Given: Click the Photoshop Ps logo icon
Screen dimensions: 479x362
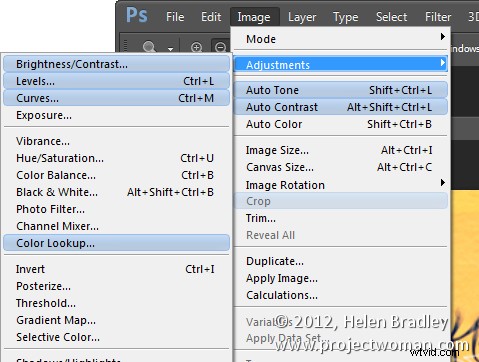Looking at the screenshot, I should click(x=136, y=15).
